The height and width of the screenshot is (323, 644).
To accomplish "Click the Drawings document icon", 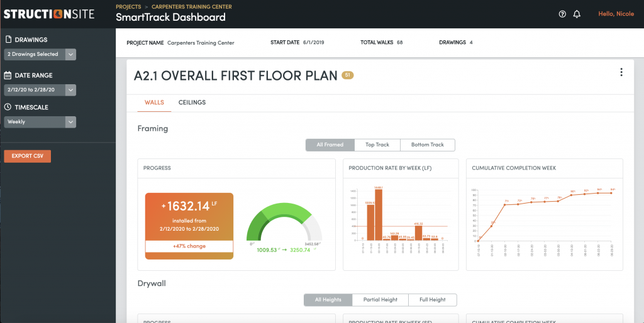I will tap(8, 40).
